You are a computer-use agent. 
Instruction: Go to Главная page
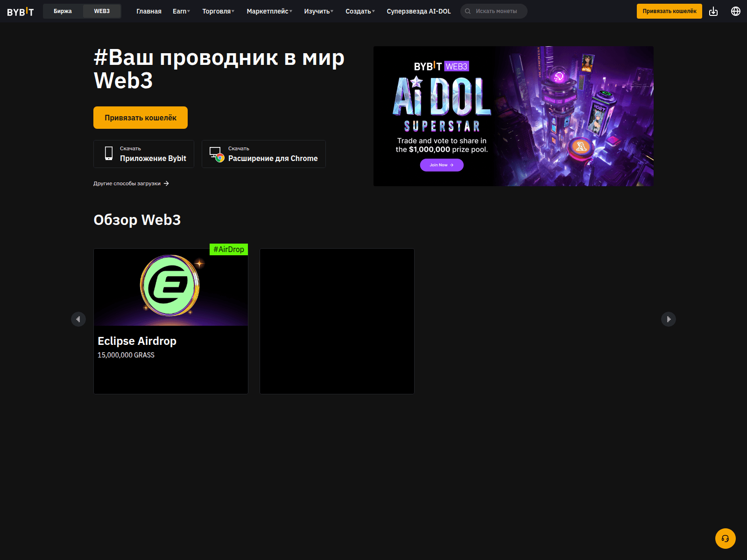(x=149, y=11)
